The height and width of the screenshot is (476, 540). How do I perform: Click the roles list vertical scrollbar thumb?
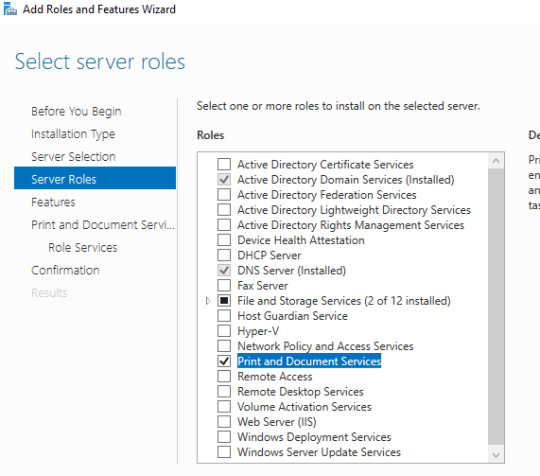tap(496, 307)
